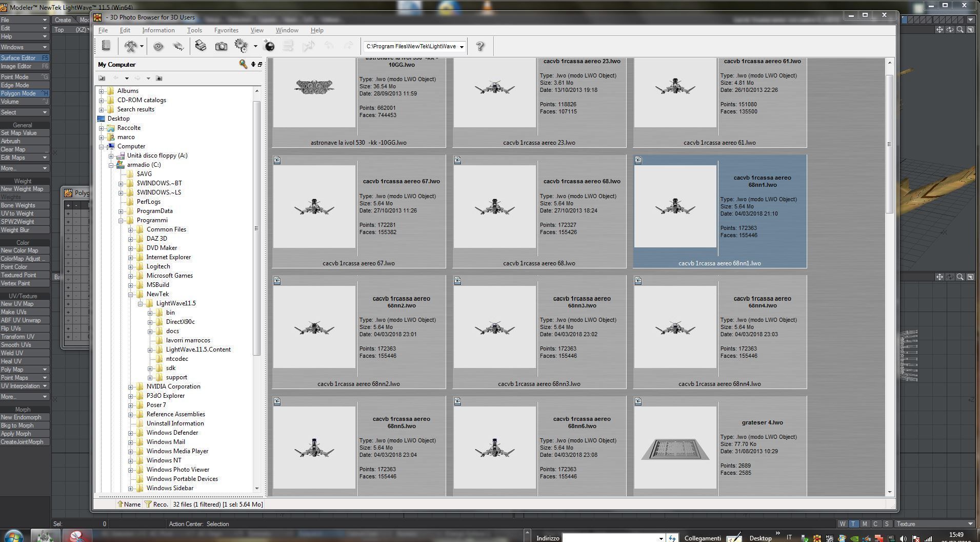Expand the DAZ 3D folder node
Image resolution: width=980 pixels, height=542 pixels.
pyautogui.click(x=131, y=239)
